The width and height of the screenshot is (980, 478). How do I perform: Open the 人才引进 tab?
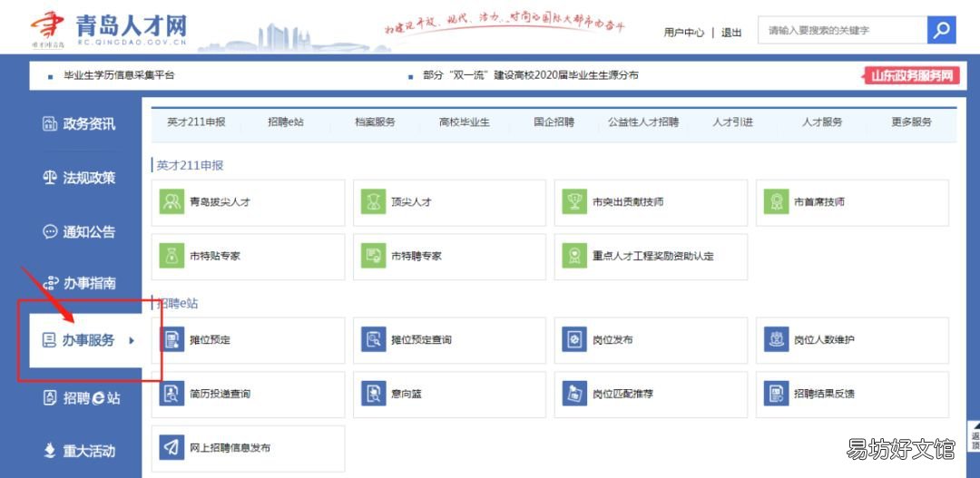point(732,122)
